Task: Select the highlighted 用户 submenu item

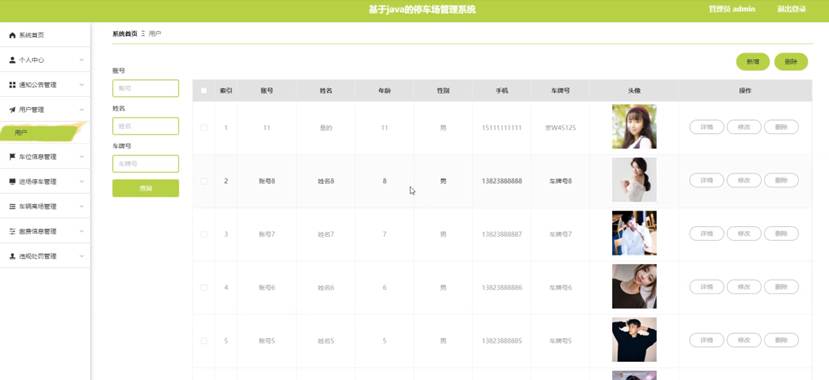Action: click(x=41, y=132)
